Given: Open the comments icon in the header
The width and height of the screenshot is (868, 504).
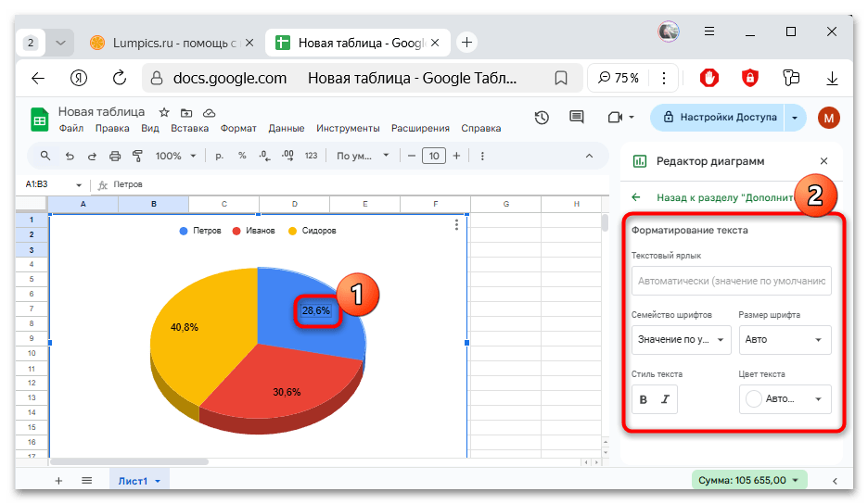Looking at the screenshot, I should (x=577, y=118).
